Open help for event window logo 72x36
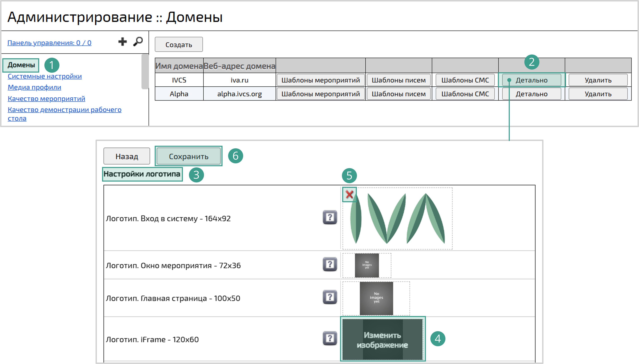The image size is (639, 364). tap(330, 264)
